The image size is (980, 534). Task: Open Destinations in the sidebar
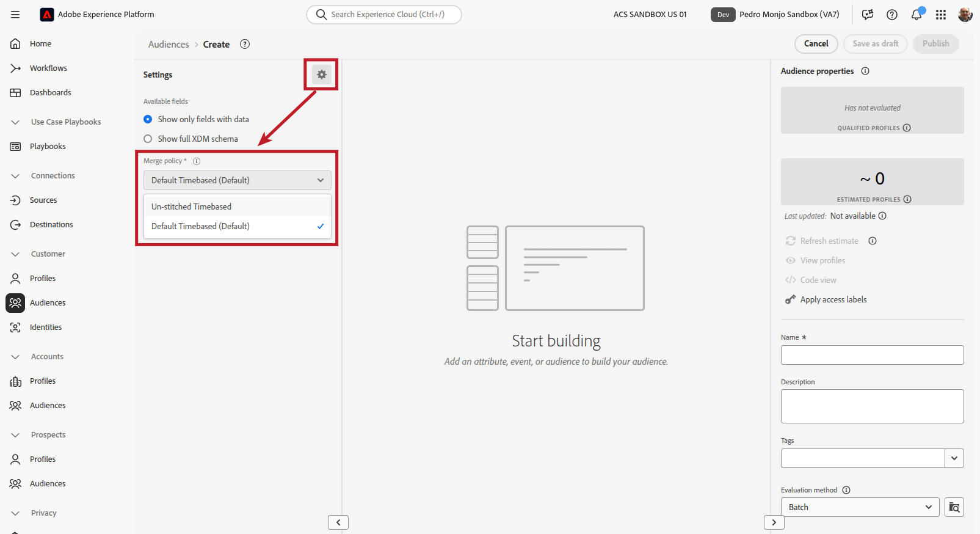(x=51, y=225)
